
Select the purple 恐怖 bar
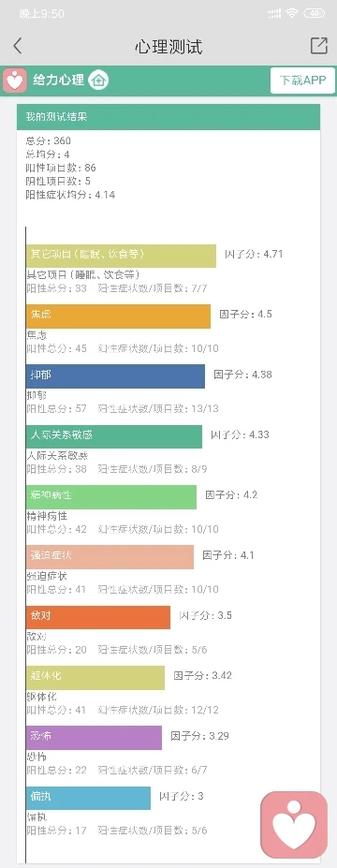[94, 738]
